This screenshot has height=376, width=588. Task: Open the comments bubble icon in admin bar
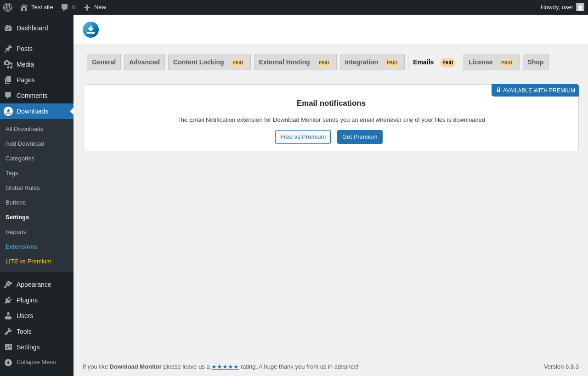click(65, 7)
